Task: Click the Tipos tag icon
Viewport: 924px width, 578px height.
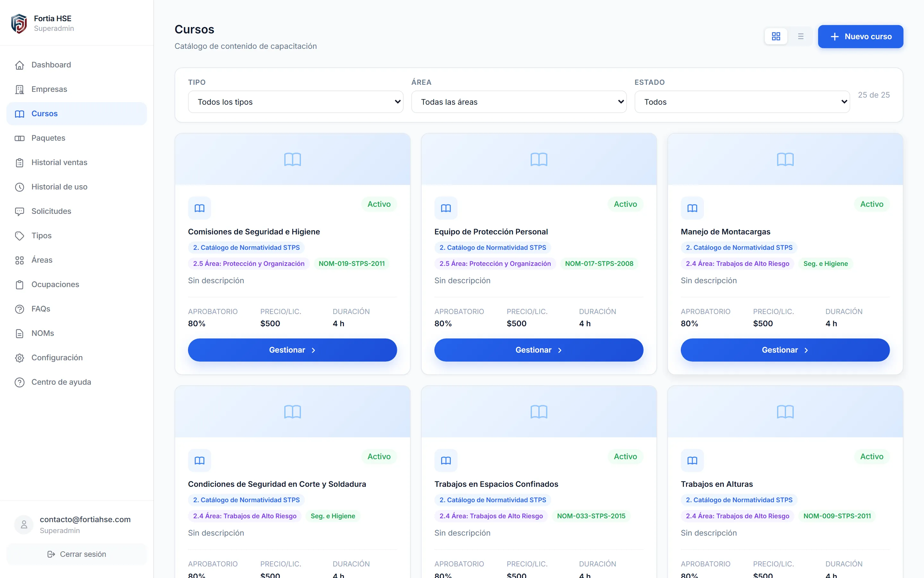Action: (x=20, y=236)
